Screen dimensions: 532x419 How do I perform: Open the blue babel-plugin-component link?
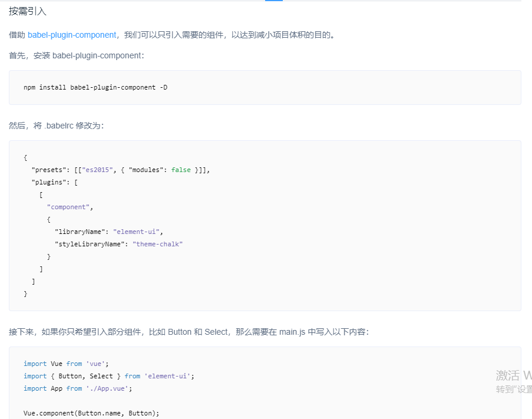[72, 35]
